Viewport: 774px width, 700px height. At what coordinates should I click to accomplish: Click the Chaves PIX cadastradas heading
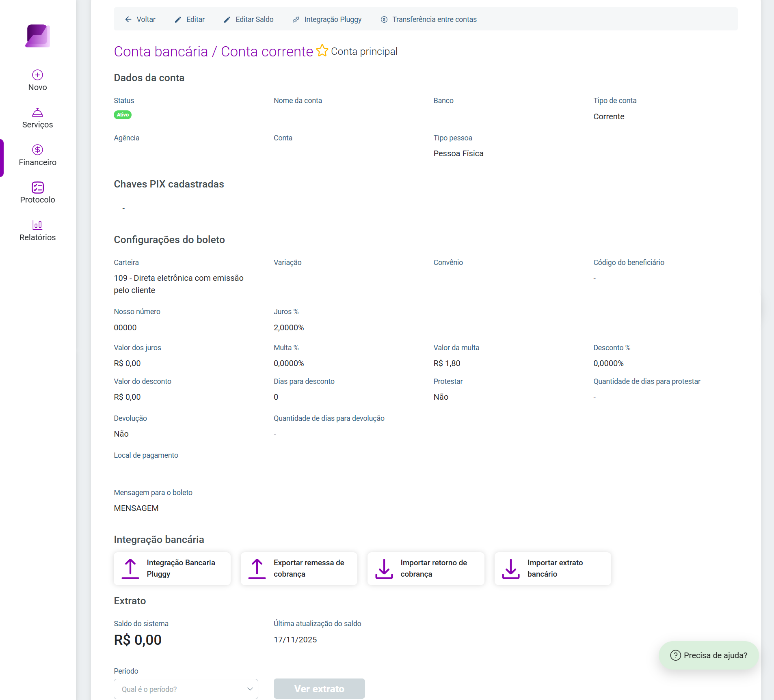click(169, 184)
